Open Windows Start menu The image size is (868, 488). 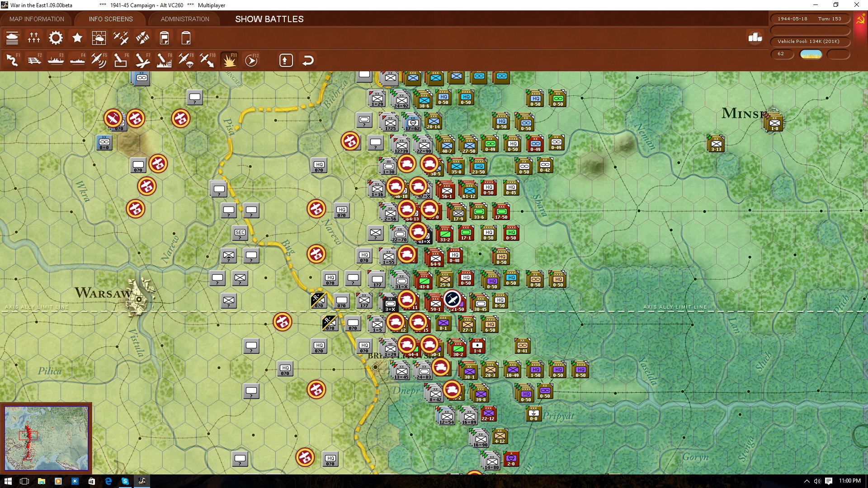point(8,481)
